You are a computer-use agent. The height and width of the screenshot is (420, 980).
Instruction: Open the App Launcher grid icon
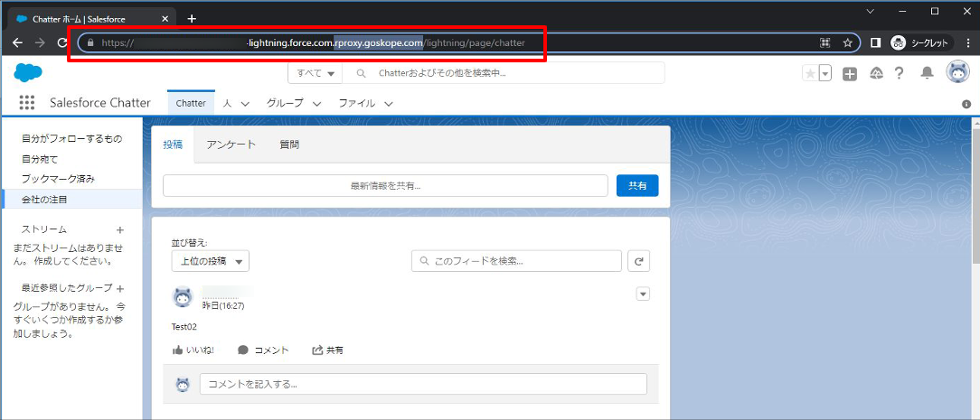click(27, 103)
